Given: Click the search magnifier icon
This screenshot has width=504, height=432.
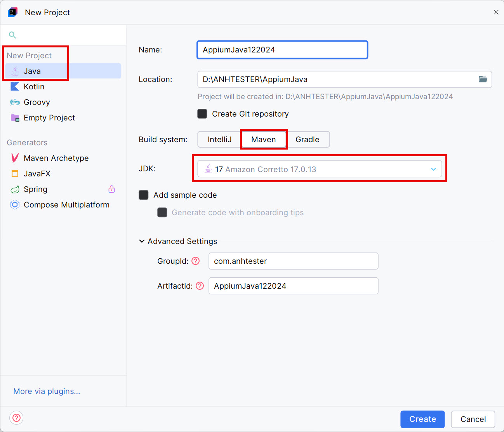Looking at the screenshot, I should (12, 35).
